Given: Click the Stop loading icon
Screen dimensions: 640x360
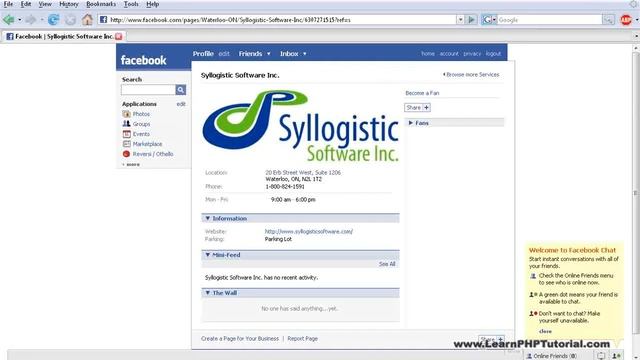Looking at the screenshot, I should (71, 20).
